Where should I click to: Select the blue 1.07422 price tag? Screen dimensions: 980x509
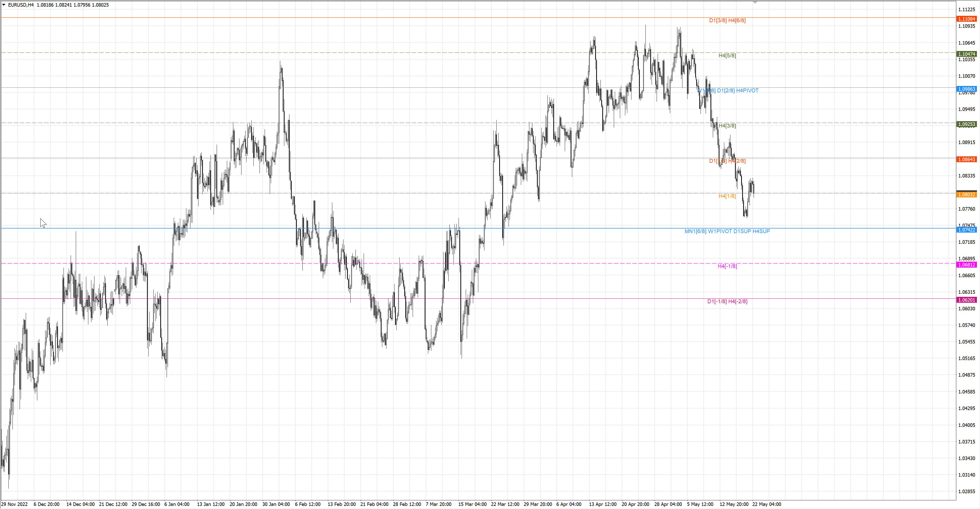point(966,230)
